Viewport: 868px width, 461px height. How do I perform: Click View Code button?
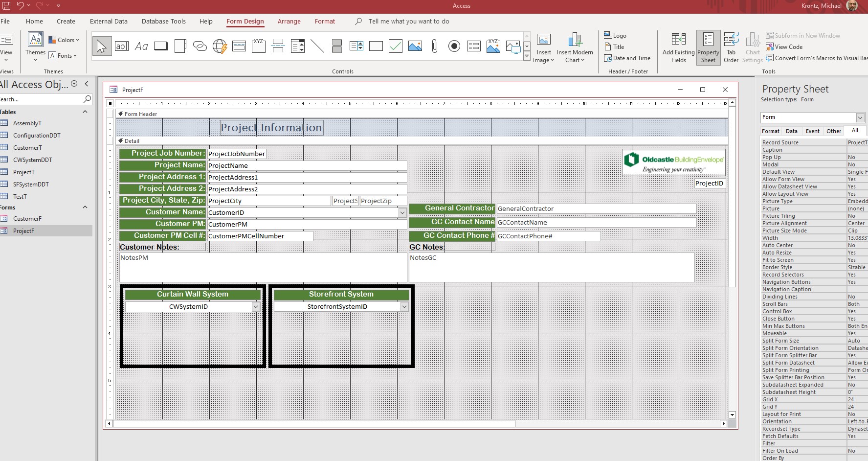[x=784, y=47]
